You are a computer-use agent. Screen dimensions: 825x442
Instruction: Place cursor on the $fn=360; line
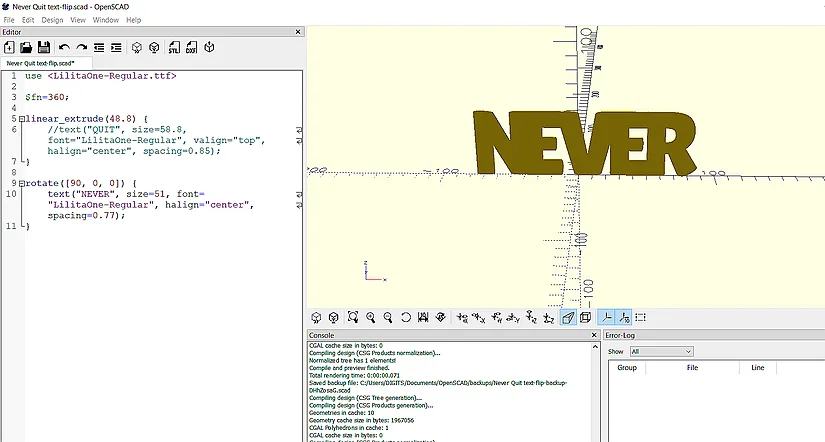tap(47, 97)
